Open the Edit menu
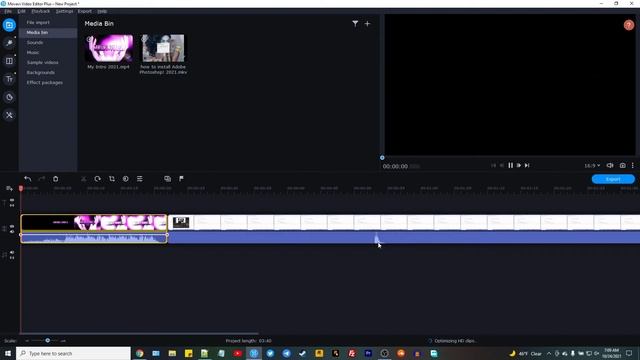This screenshot has height=360, width=640. point(21,11)
